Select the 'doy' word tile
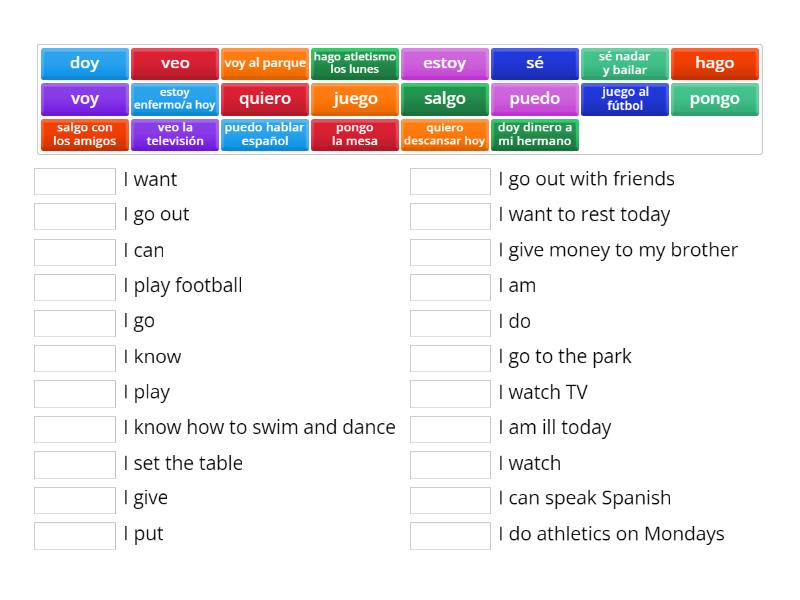The image size is (800, 600). coord(84,63)
